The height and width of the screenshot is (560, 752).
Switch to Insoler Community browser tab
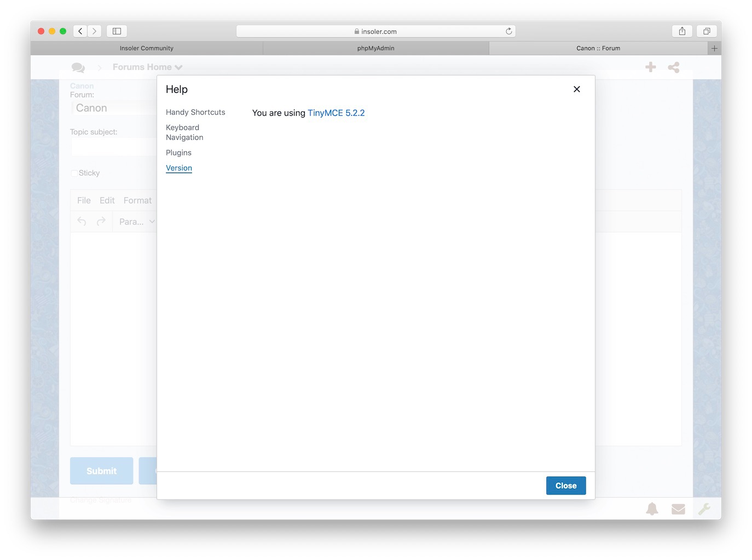click(147, 48)
